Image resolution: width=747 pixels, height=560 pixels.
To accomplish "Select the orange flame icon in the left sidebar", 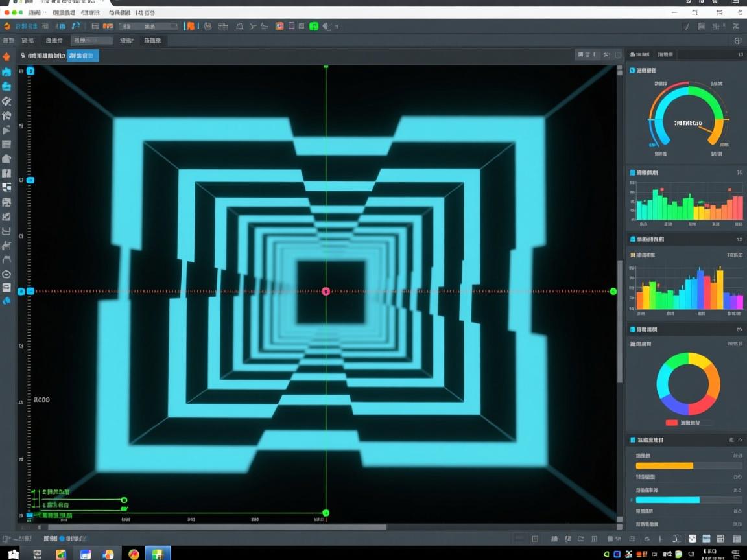I will [6, 57].
